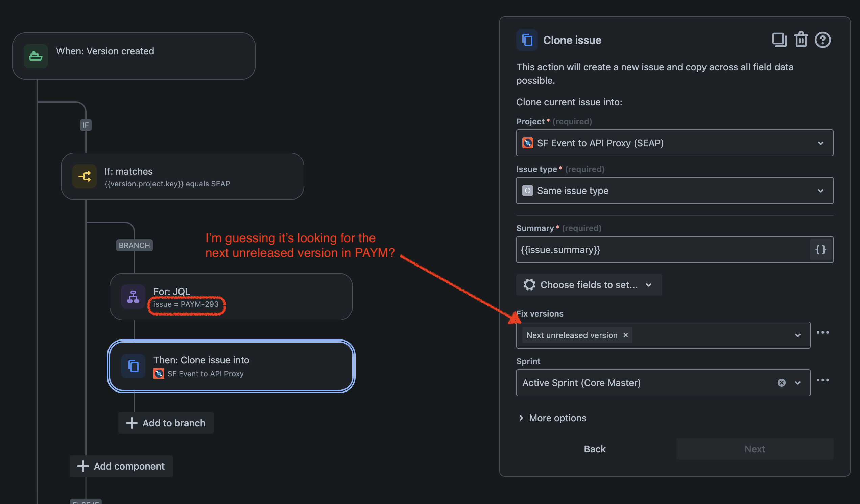The height and width of the screenshot is (504, 860).
Task: Click the For JQL branch icon
Action: click(x=133, y=297)
